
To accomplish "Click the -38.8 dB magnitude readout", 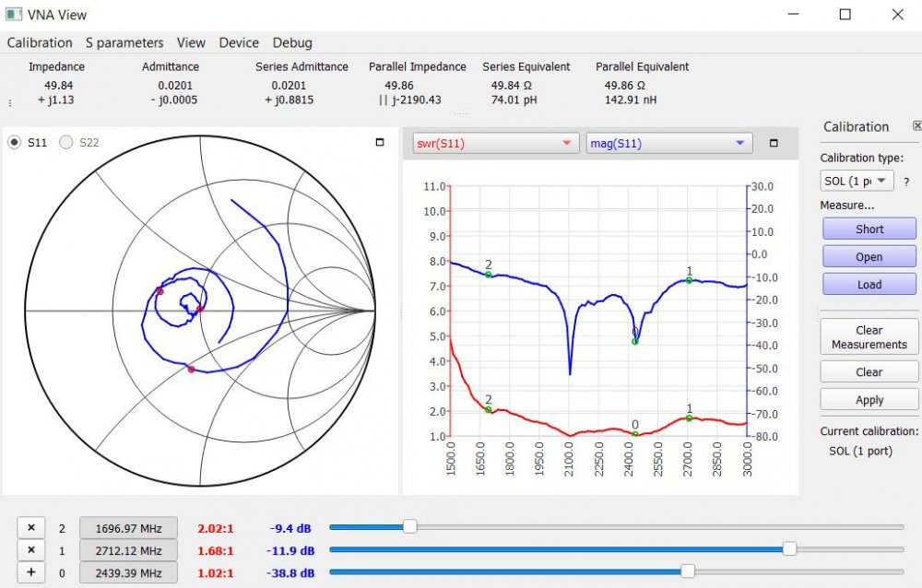I will coord(290,573).
